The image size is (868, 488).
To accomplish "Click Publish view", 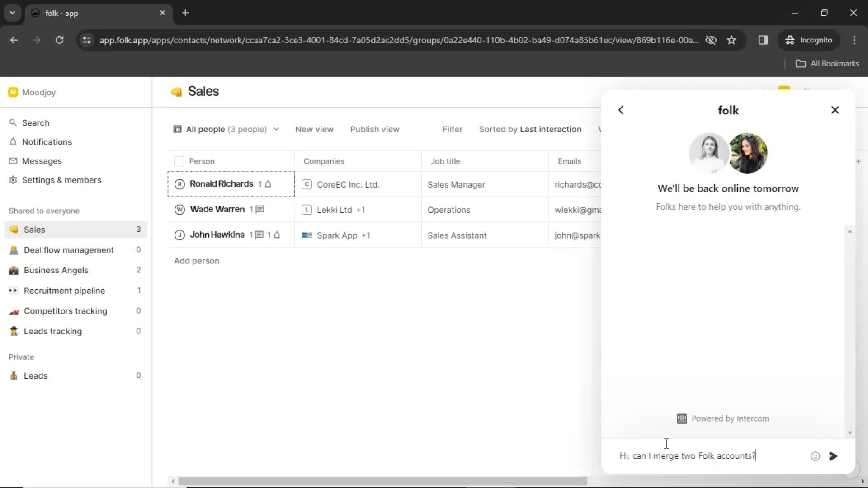I will click(x=375, y=129).
